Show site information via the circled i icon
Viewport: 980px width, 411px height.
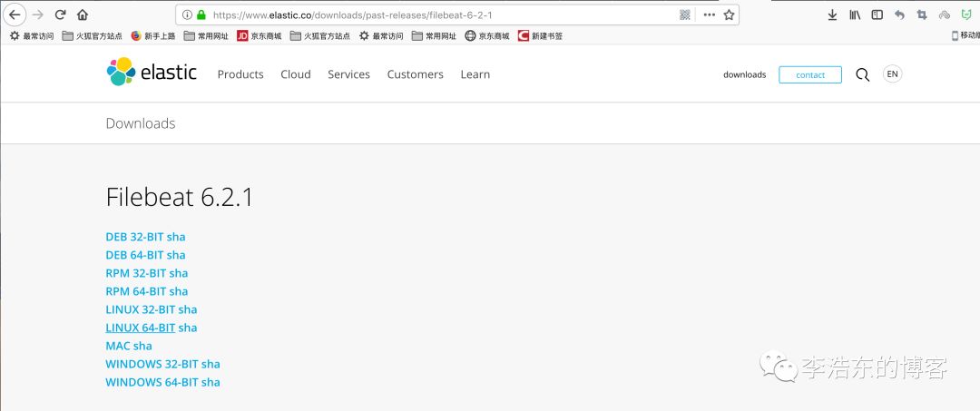(x=187, y=15)
